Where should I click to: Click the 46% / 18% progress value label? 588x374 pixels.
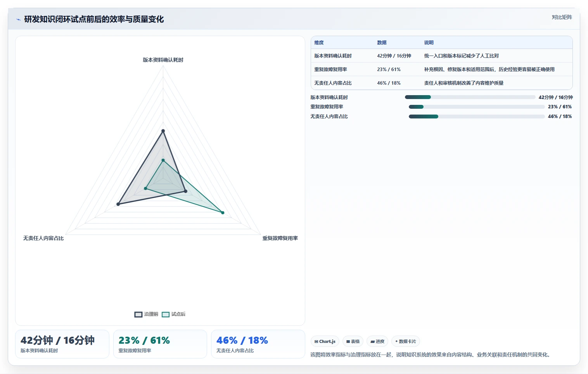coord(560,117)
